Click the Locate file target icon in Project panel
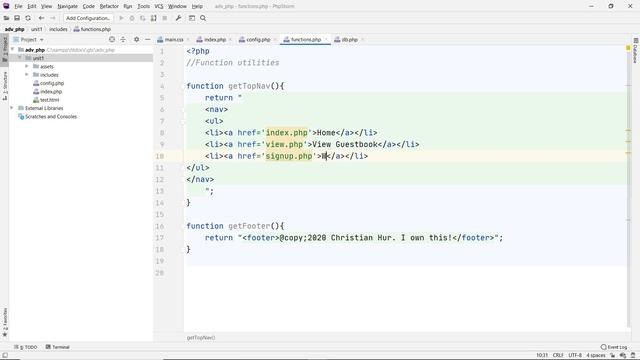 pyautogui.click(x=112, y=39)
